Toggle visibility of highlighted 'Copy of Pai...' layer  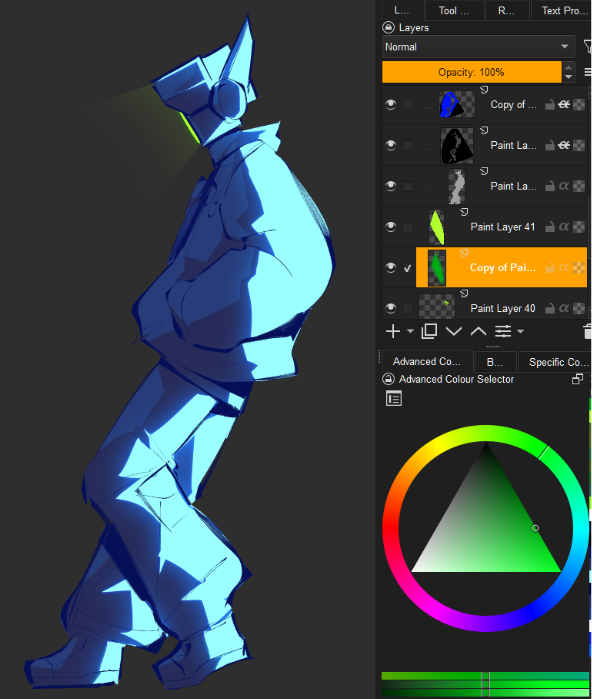[x=391, y=267]
